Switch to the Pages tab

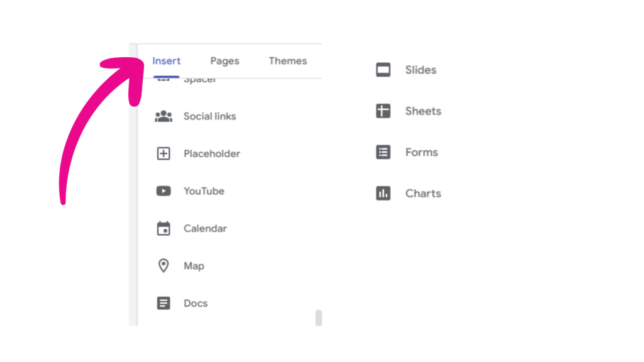coord(225,61)
